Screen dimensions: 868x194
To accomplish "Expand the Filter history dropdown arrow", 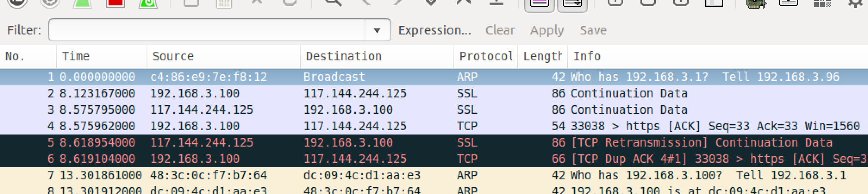I will [378, 30].
